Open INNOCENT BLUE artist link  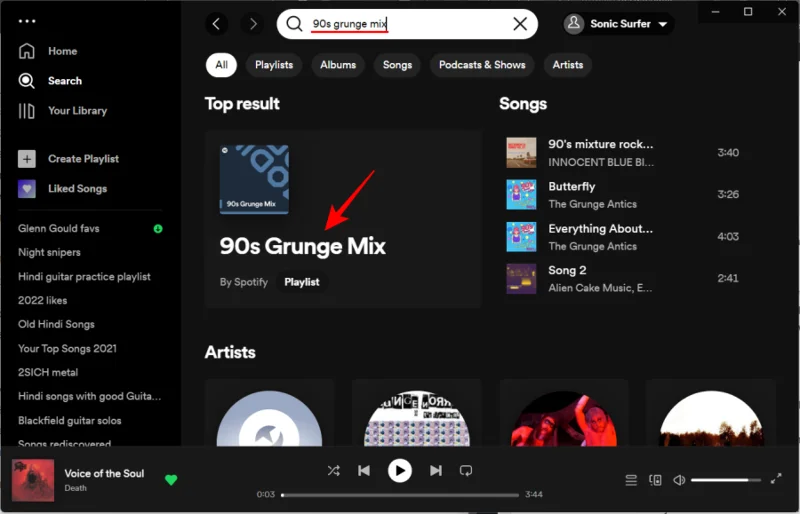coord(601,162)
